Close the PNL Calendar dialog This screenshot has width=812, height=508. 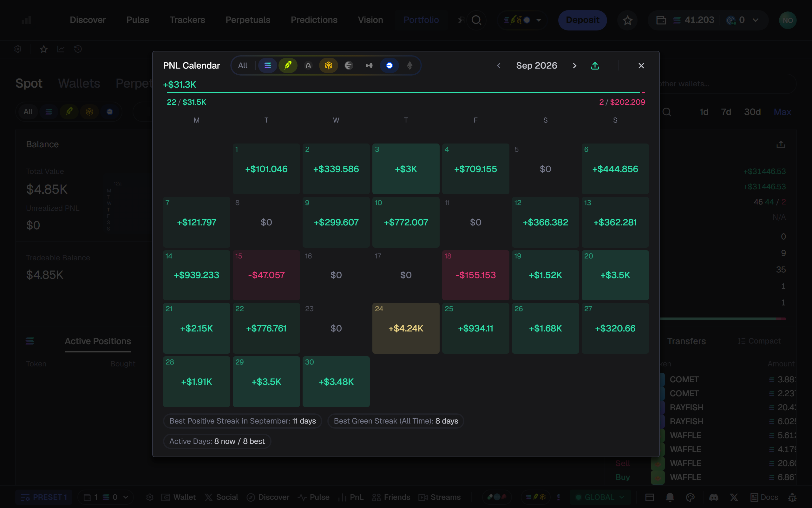tap(641, 65)
